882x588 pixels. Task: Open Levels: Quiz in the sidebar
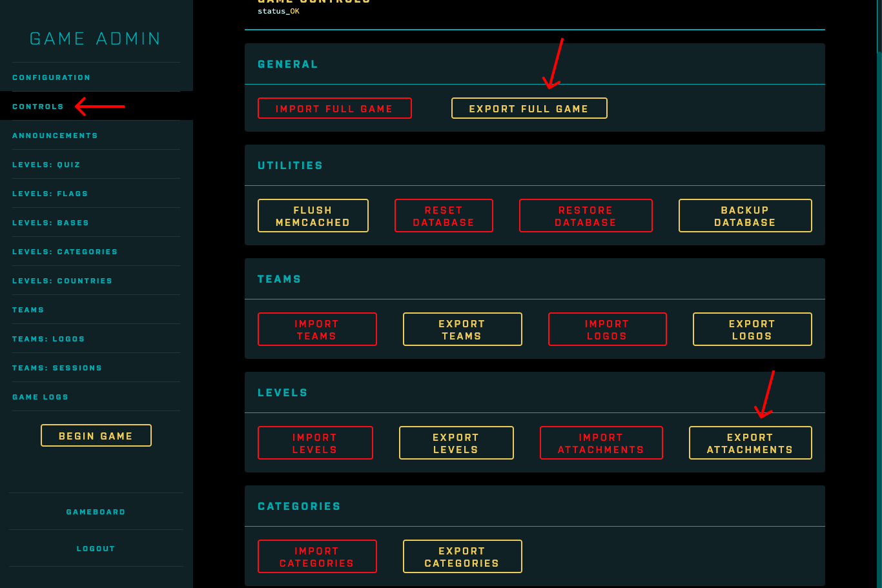click(x=46, y=165)
